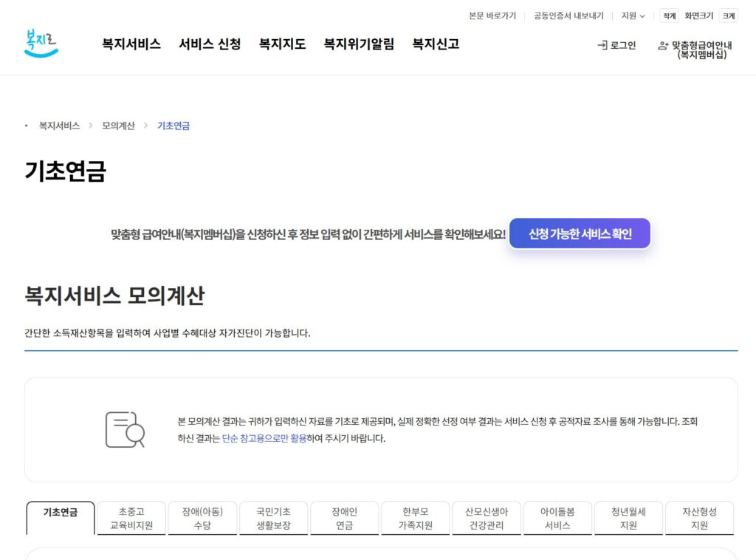Click 크게 to enlarge the screen size
The height and width of the screenshot is (560, 756).
click(728, 16)
